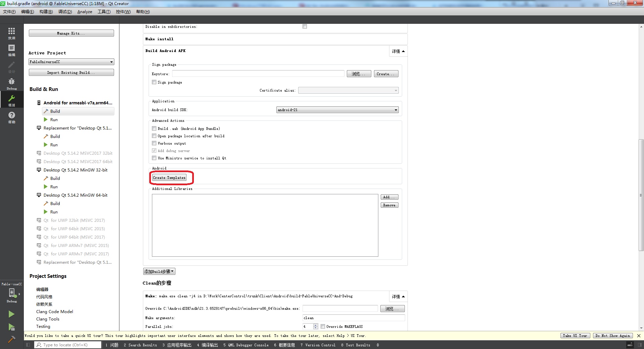Toggle the left sidebar icon
The width and height of the screenshot is (644, 349).
coord(28,345)
